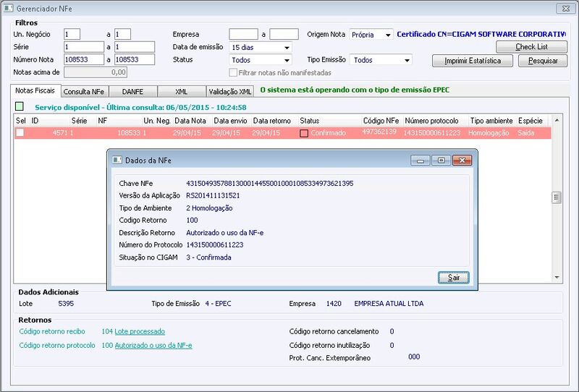Focus Série start field
The image size is (579, 392).
[x=84, y=47]
